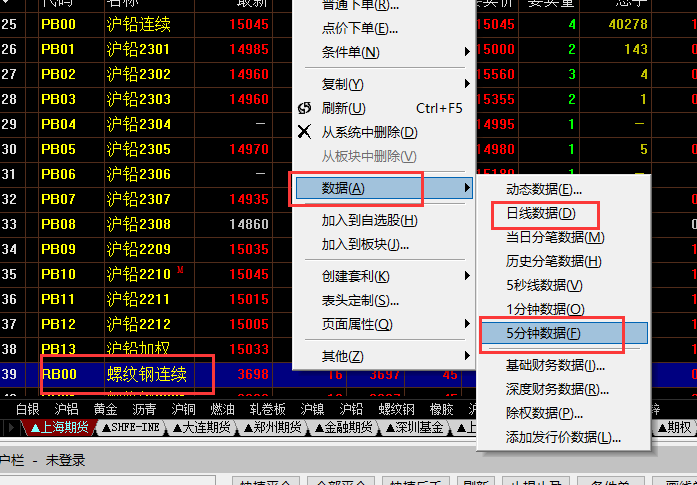This screenshot has height=485, width=697.
Task: Pick 5秒线数据(V) from the submenu
Action: (544, 285)
